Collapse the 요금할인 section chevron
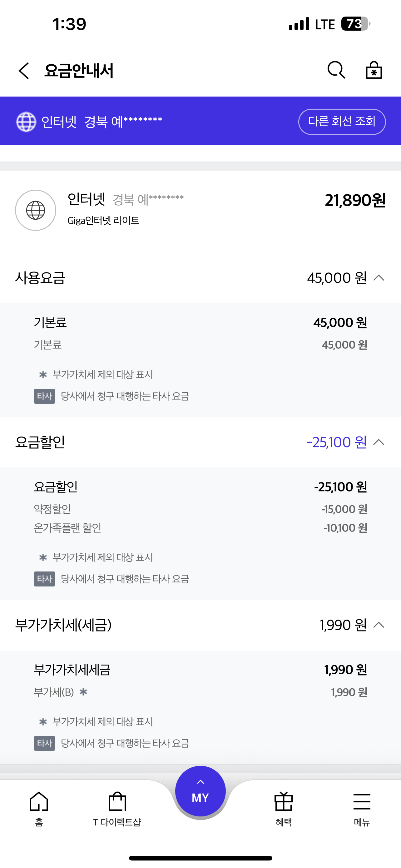This screenshot has height=868, width=401. tap(379, 442)
